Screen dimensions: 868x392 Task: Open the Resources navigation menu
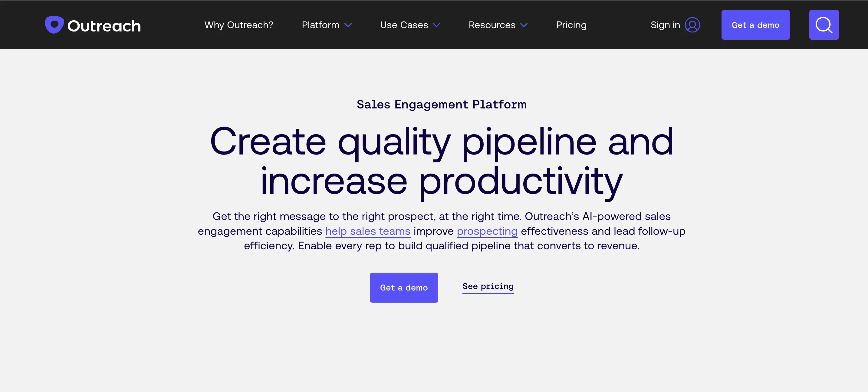click(x=492, y=25)
